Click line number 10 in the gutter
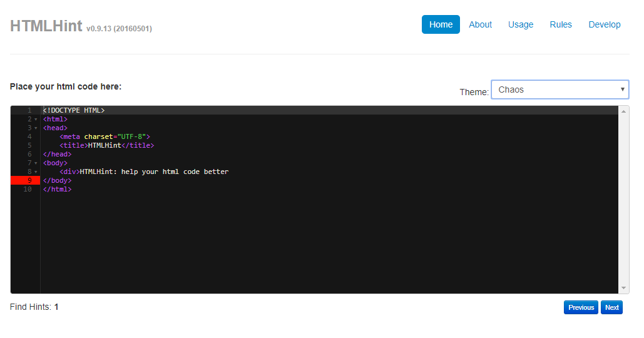Image resolution: width=644 pixels, height=338 pixels. [x=28, y=189]
